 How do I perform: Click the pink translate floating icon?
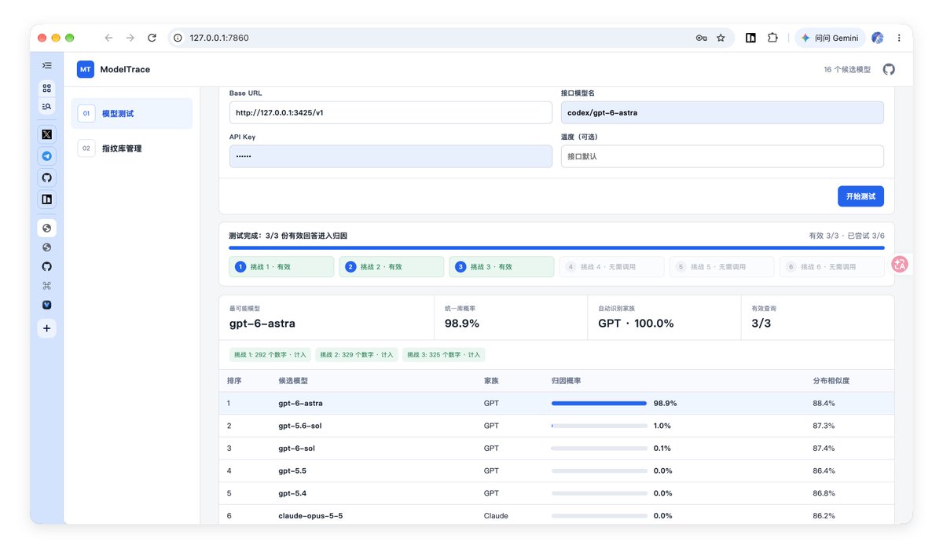coord(901,265)
